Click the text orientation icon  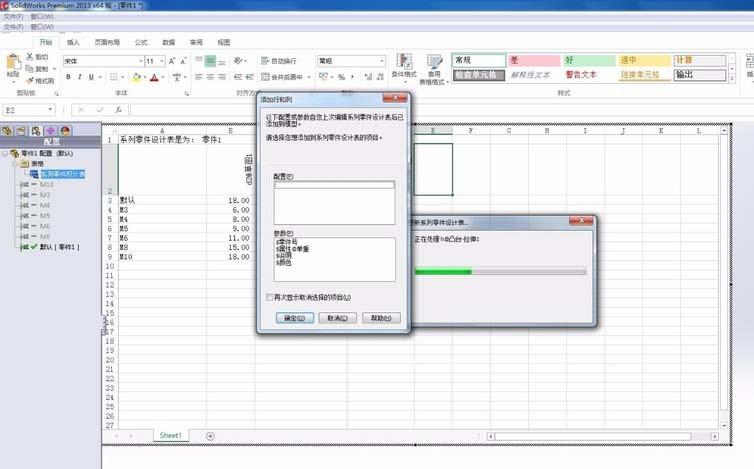click(239, 61)
